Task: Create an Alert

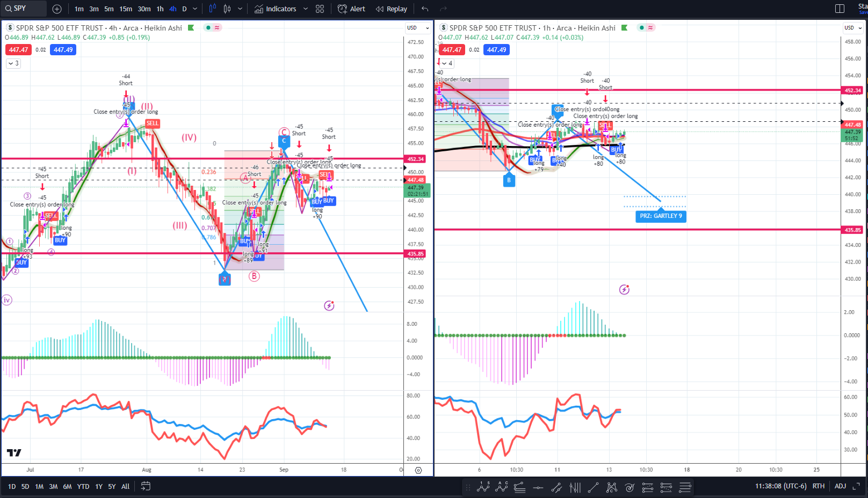Action: (x=351, y=9)
